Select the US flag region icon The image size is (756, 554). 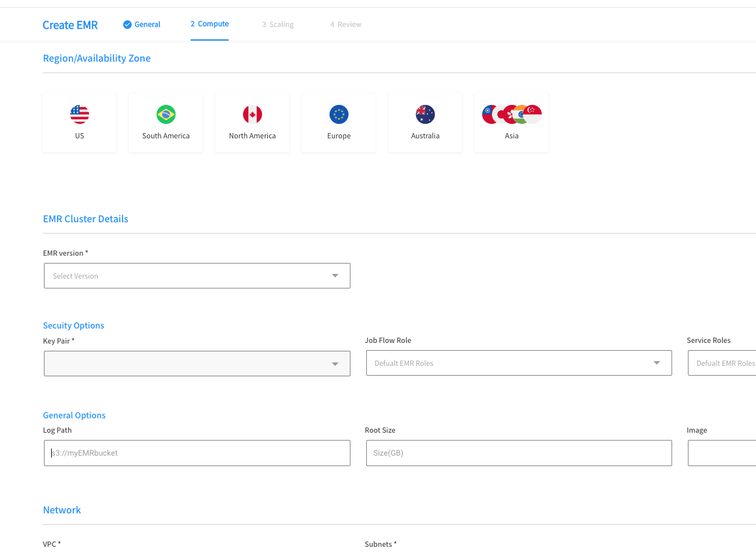click(79, 115)
